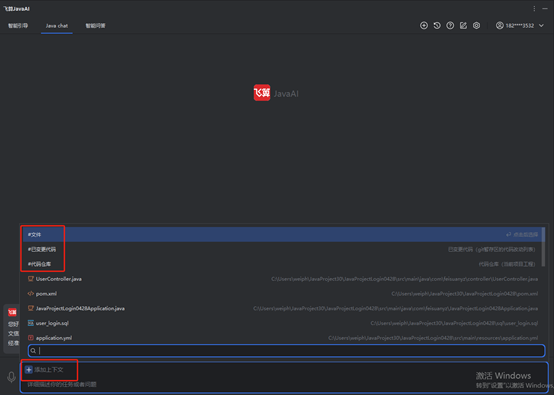Expand the account dropdown chevron
The image size is (554, 395).
pos(541,25)
